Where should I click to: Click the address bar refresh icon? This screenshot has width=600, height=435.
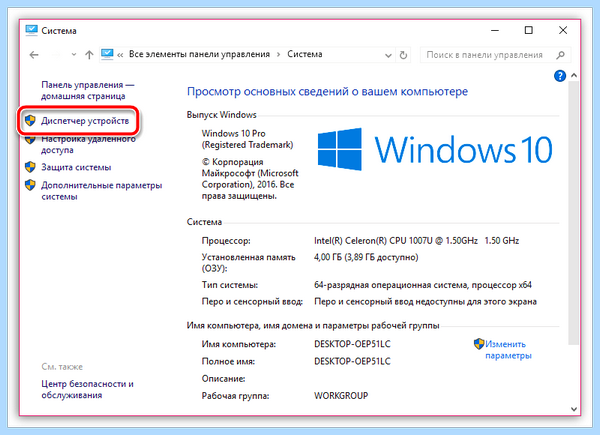click(403, 55)
